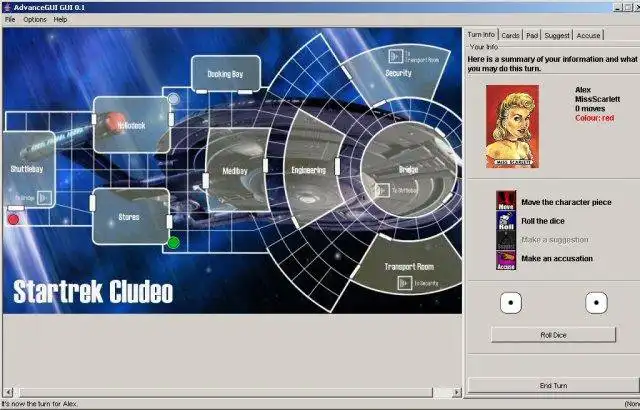Click the horizontal scrollbar right arrow

pyautogui.click(x=457, y=392)
